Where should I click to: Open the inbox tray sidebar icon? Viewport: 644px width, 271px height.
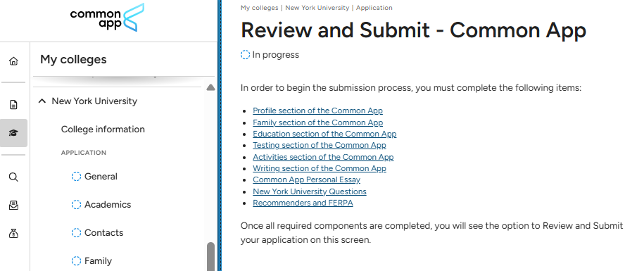tap(13, 206)
